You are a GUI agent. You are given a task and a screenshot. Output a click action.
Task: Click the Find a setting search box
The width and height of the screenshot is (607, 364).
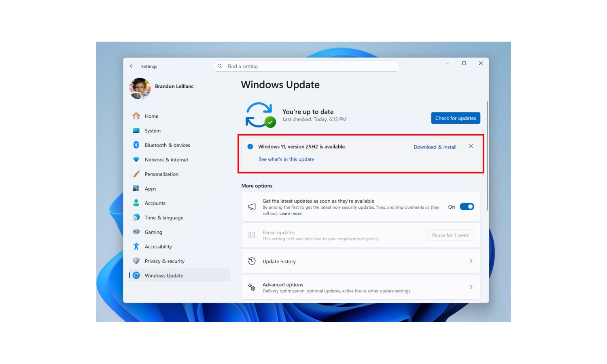click(x=306, y=66)
